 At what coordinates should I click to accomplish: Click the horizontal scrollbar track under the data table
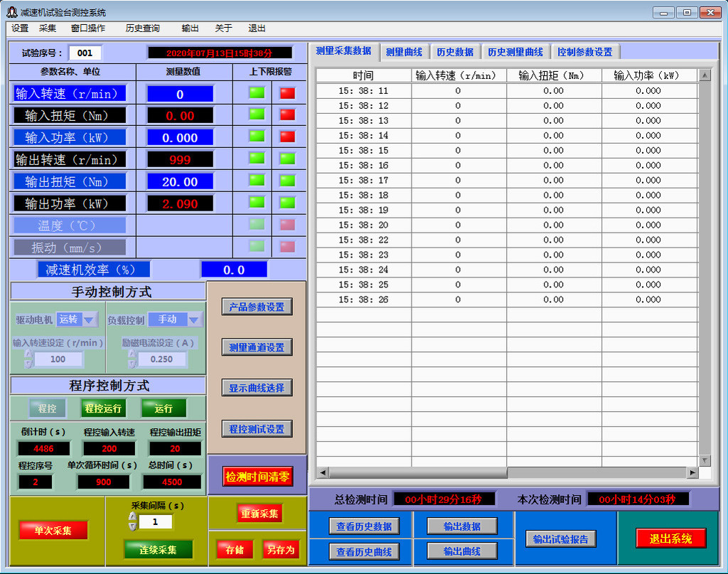(597, 472)
